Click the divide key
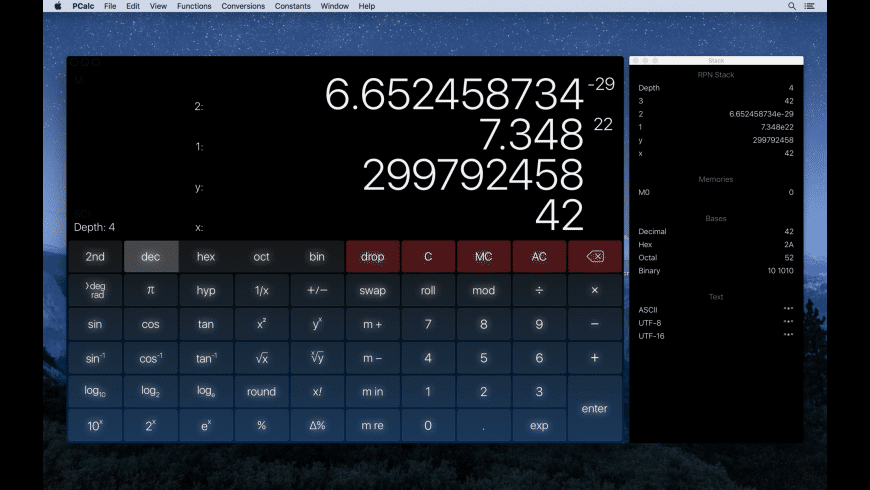Image resolution: width=870 pixels, height=490 pixels. pos(539,290)
